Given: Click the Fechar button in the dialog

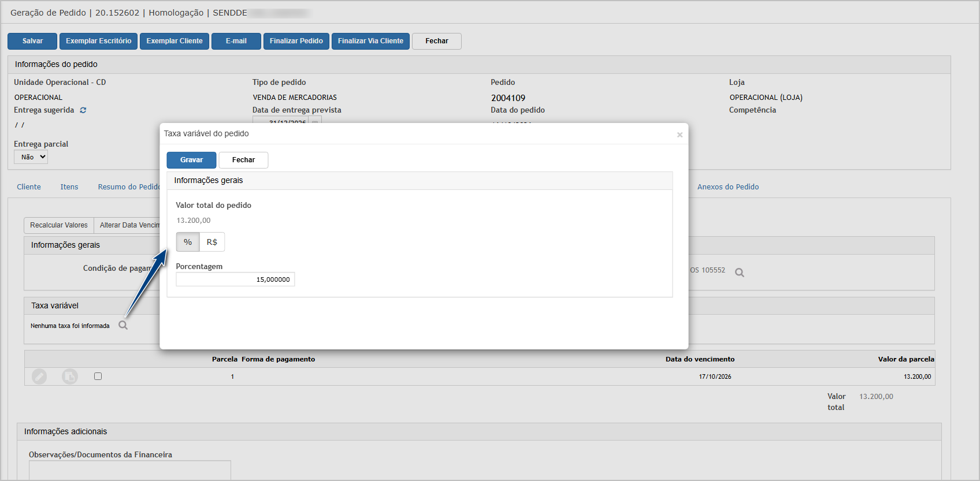Looking at the screenshot, I should tap(243, 160).
